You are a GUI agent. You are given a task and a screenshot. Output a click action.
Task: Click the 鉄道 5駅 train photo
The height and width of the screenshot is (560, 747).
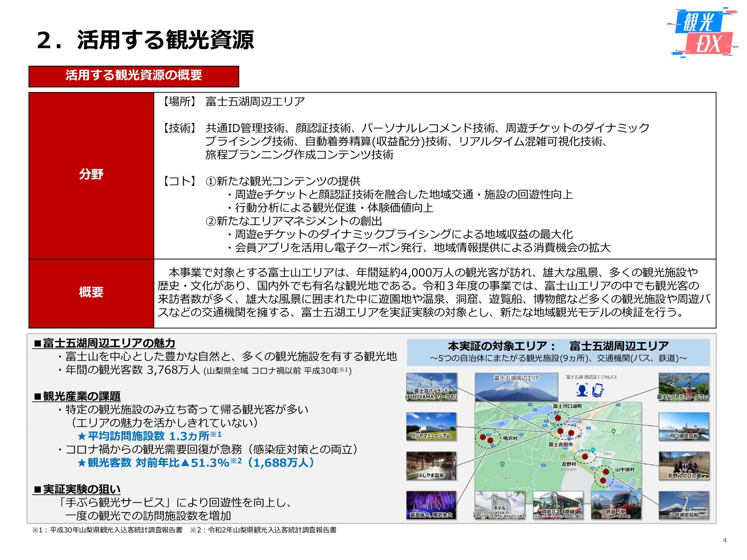point(616,505)
